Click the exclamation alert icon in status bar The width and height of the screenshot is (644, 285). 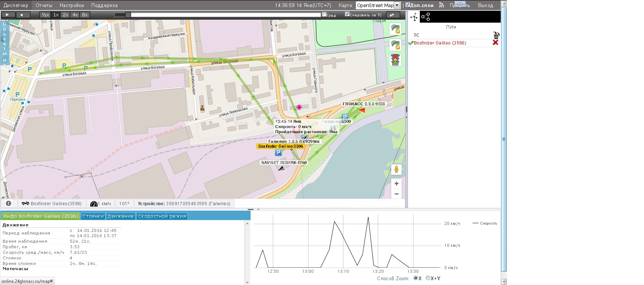coord(9,203)
